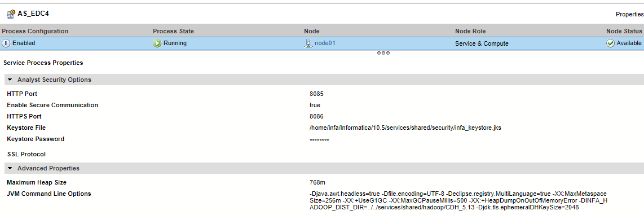644x215 pixels.
Task: Select the secure communication value true
Action: coord(315,105)
